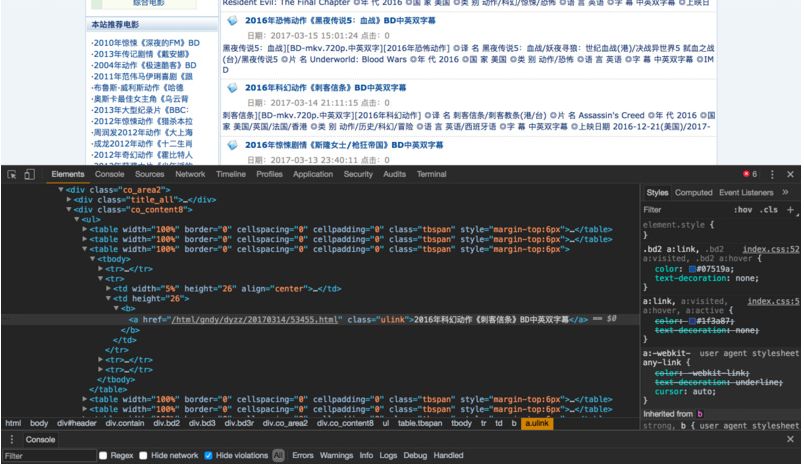This screenshot has width=804, height=464.
Task: Collapse the b tag node
Action: (x=117, y=308)
